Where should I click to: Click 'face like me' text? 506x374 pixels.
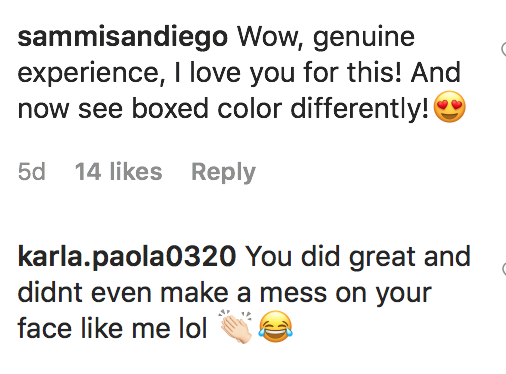pos(93,329)
